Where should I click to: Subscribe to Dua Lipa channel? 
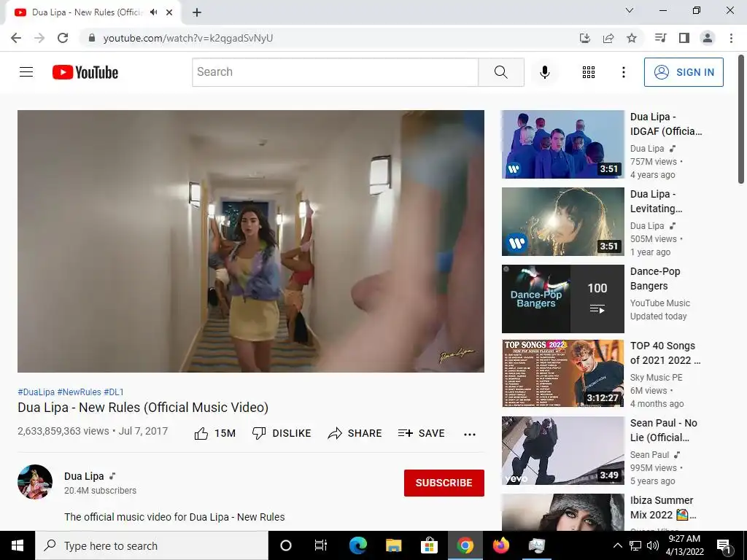coord(444,483)
